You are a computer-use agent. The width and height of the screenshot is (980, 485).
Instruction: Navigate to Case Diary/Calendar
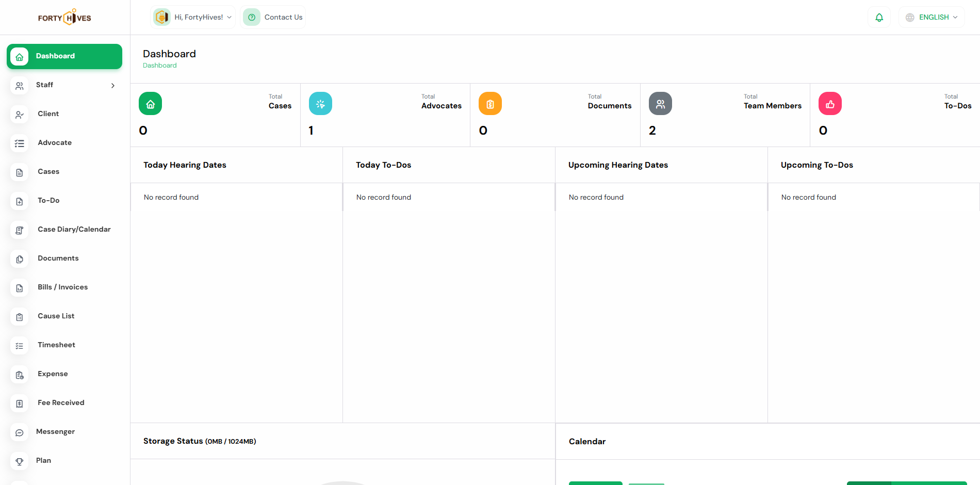point(64,230)
